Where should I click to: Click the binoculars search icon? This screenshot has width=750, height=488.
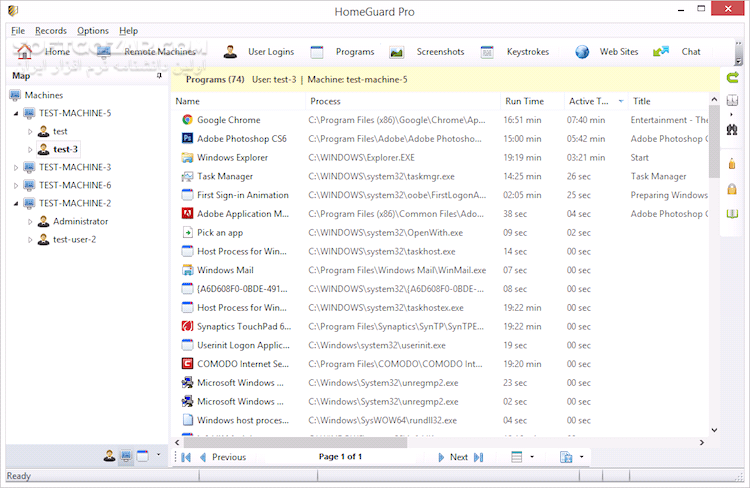coord(732,129)
